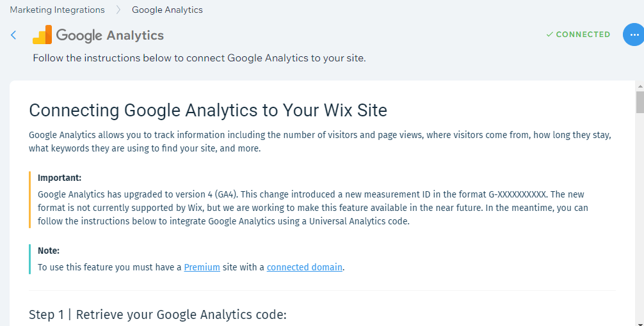Image resolution: width=644 pixels, height=326 pixels.
Task: Click the GA4 upgrade notice paragraph
Action: pos(312,208)
